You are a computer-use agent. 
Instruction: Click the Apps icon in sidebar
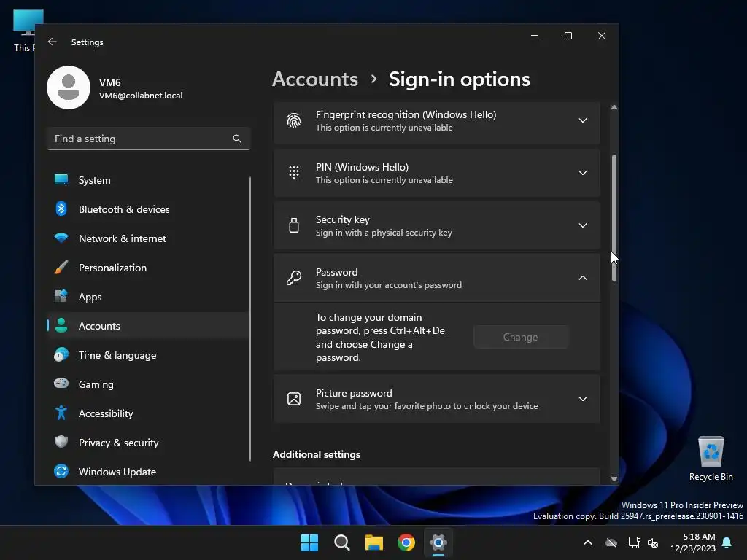61,296
